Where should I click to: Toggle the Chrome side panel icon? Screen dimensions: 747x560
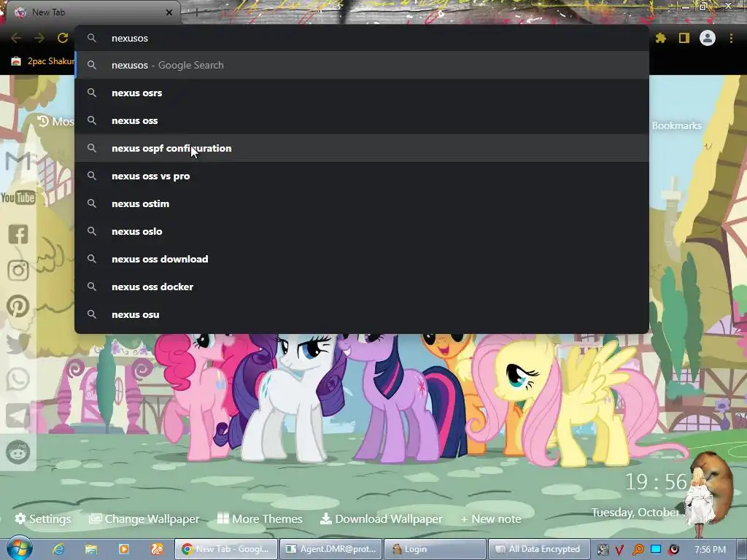[684, 38]
